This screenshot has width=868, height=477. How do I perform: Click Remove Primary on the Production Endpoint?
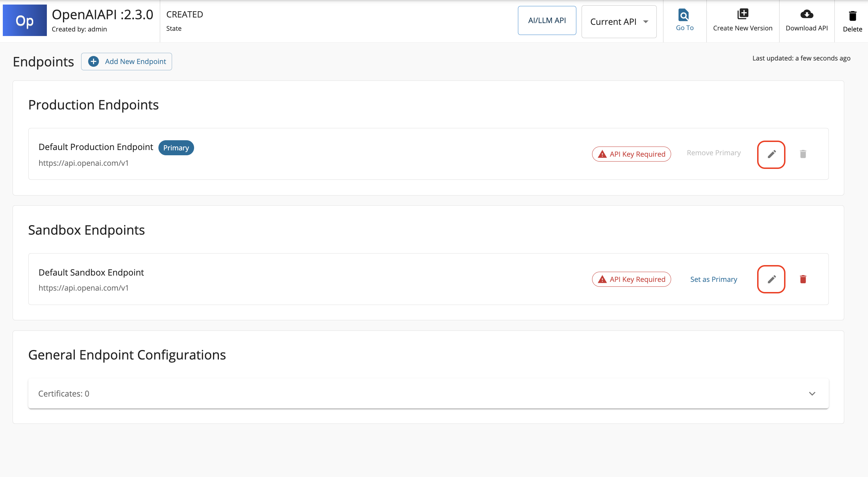coord(713,153)
